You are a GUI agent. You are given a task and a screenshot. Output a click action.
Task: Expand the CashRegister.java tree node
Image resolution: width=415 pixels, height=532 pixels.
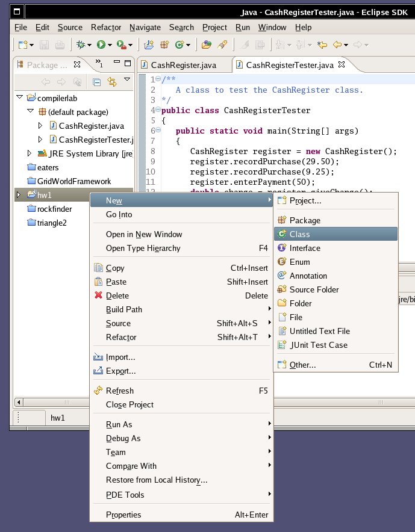40,126
